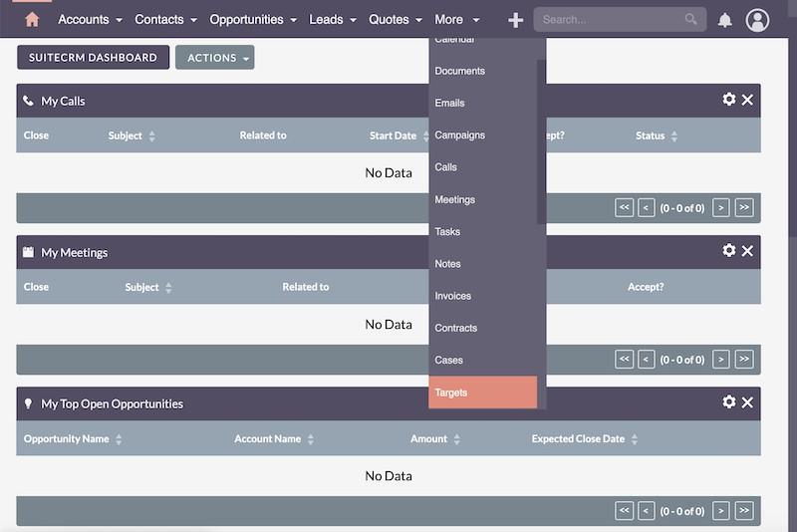
Task: Click the My Meetings calendar icon
Action: coord(28,252)
